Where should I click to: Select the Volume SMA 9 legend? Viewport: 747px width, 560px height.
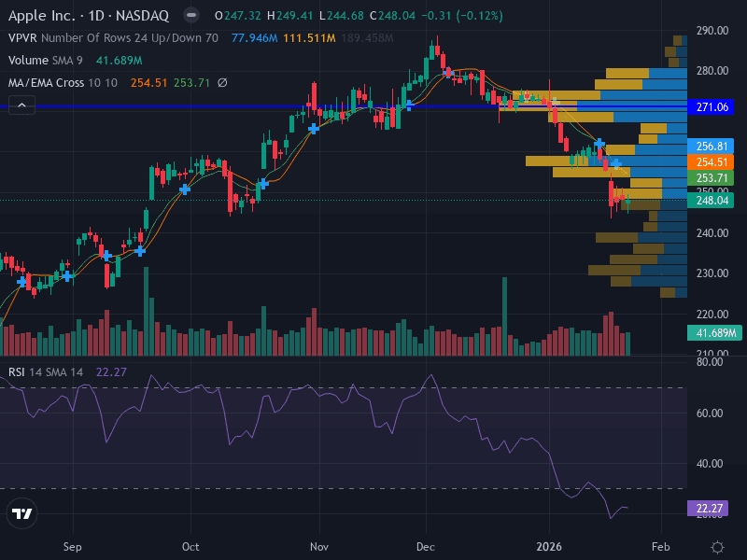[x=45, y=61]
